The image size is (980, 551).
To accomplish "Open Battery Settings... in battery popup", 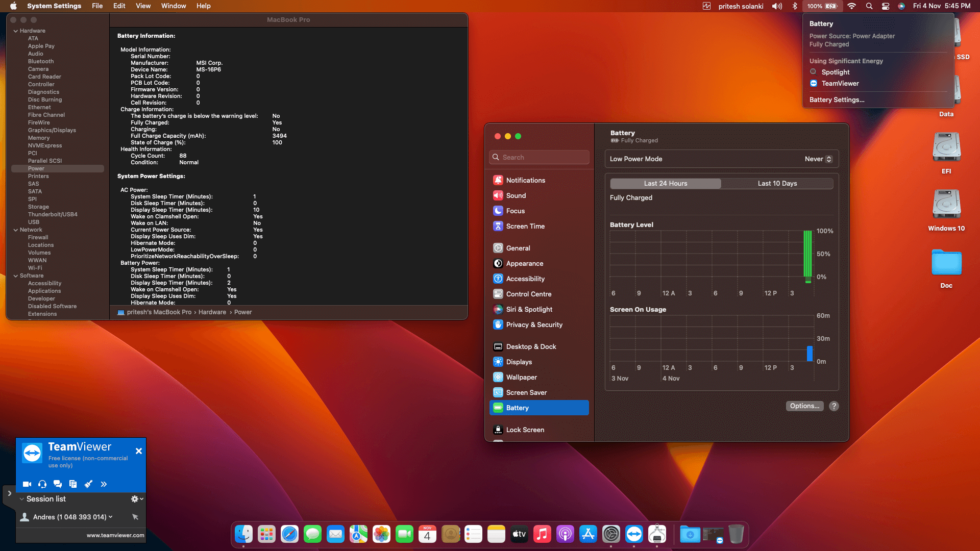I will (837, 100).
